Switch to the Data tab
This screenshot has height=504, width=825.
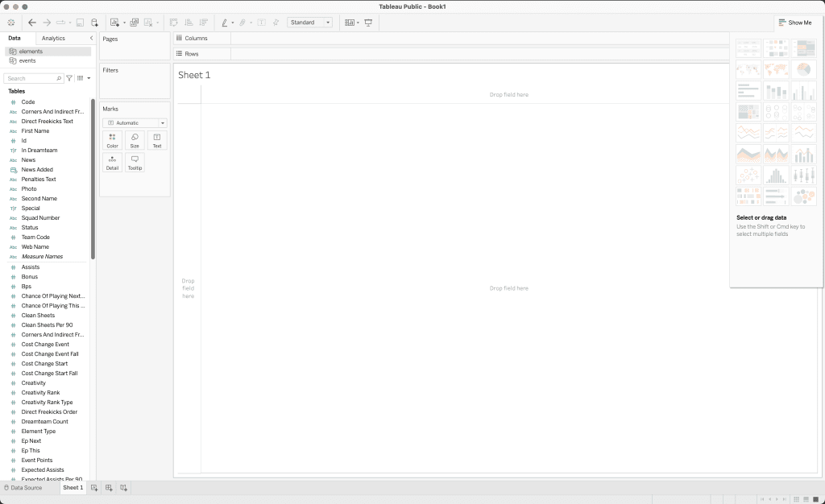tap(15, 38)
